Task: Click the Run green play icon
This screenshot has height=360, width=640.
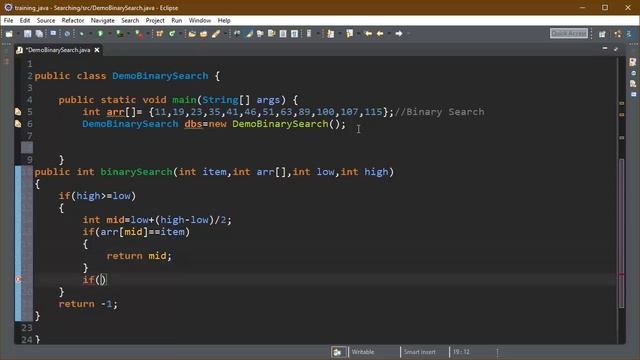Action: 100,34
